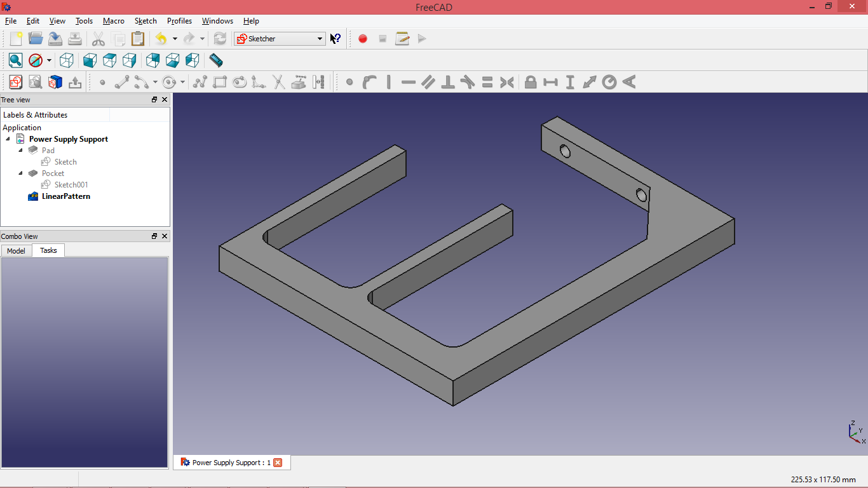Click the Lock constraint padlock icon
Viewport: 868px width, 488px height.
click(531, 82)
